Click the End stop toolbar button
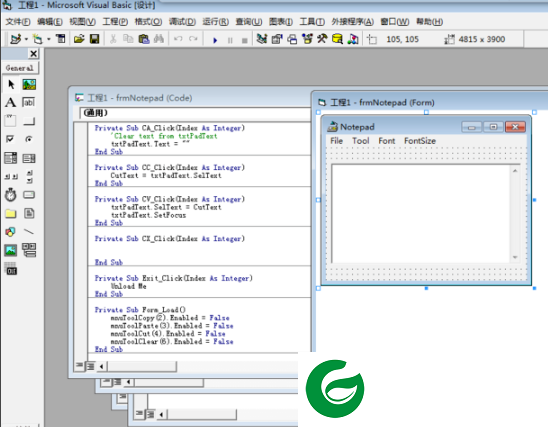 pos(245,41)
